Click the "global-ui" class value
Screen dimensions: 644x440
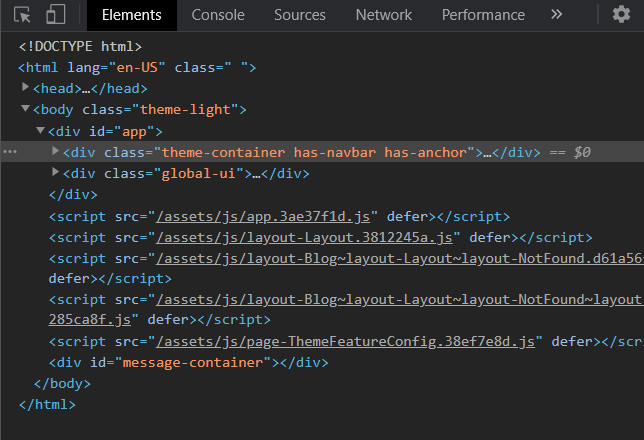[x=198, y=173]
